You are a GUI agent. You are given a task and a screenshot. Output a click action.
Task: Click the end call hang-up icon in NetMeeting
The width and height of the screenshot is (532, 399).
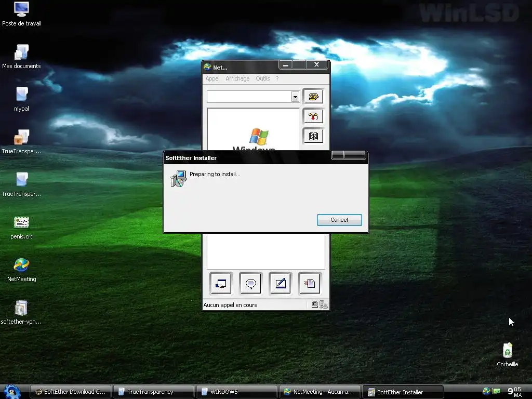pyautogui.click(x=313, y=116)
